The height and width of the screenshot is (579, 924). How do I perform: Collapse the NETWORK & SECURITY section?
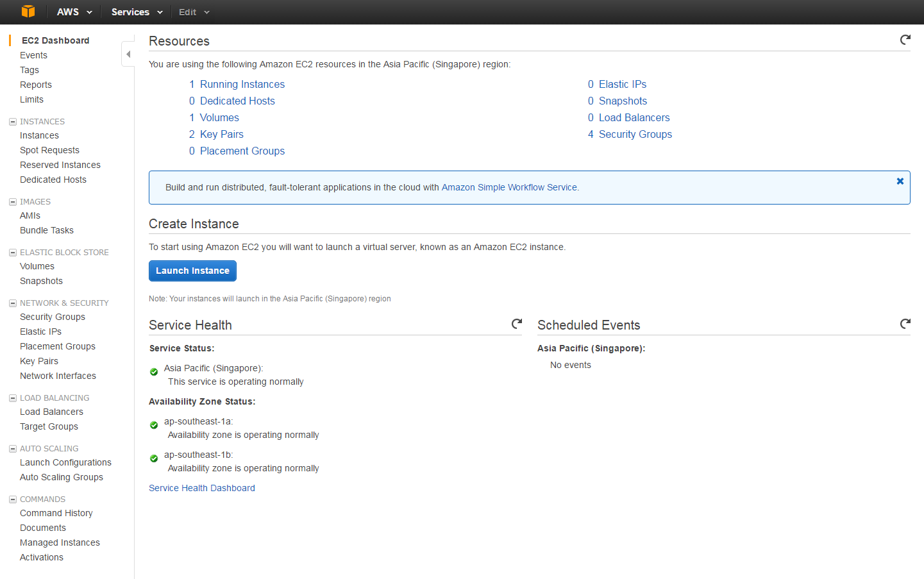(12, 302)
